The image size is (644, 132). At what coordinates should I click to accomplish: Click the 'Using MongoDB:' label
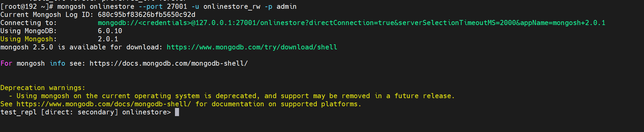[x=28, y=31]
